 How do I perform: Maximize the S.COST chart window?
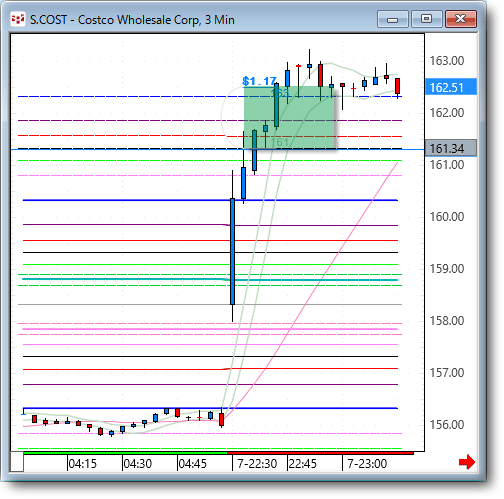click(427, 19)
